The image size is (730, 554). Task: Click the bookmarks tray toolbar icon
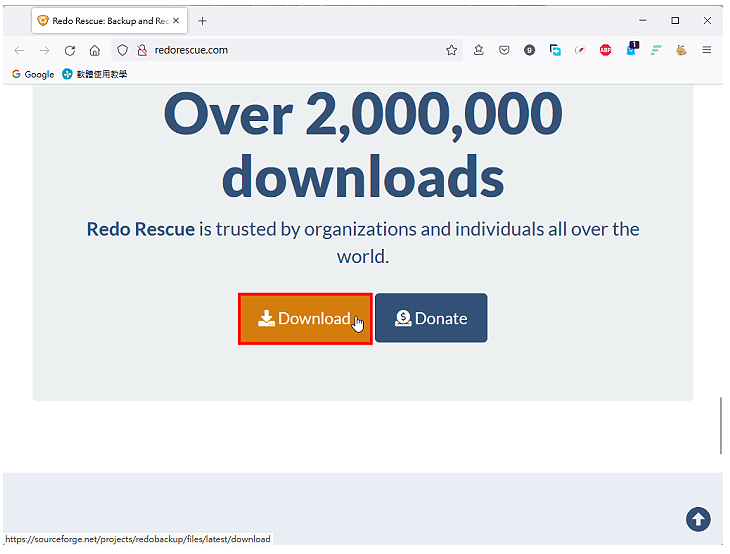point(479,50)
